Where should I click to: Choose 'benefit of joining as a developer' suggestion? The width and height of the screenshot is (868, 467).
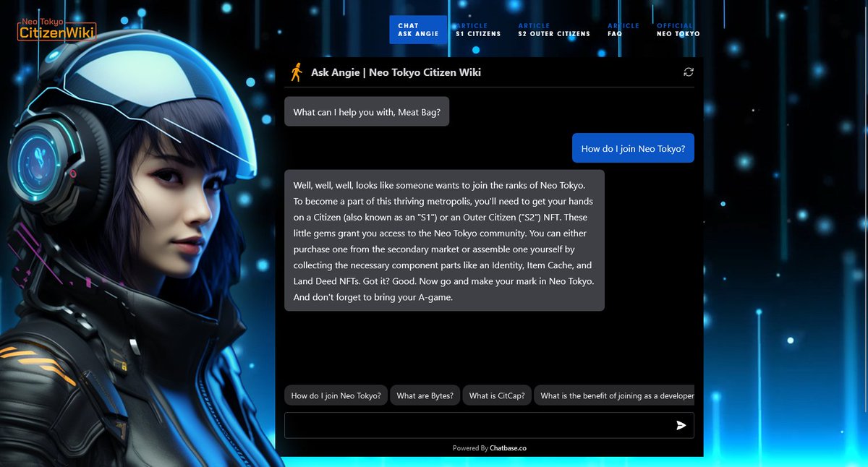click(615, 395)
